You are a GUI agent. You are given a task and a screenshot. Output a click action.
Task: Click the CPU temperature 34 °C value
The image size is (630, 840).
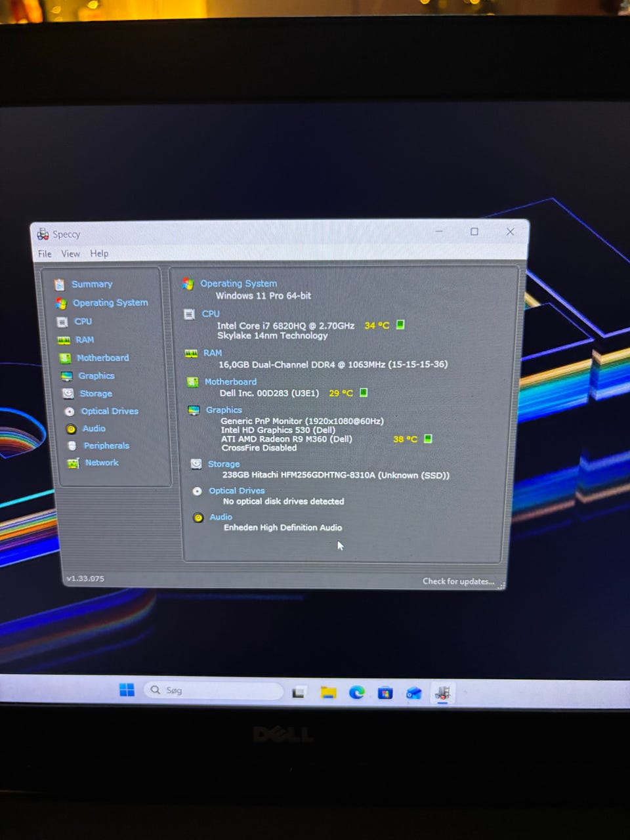pyautogui.click(x=377, y=325)
